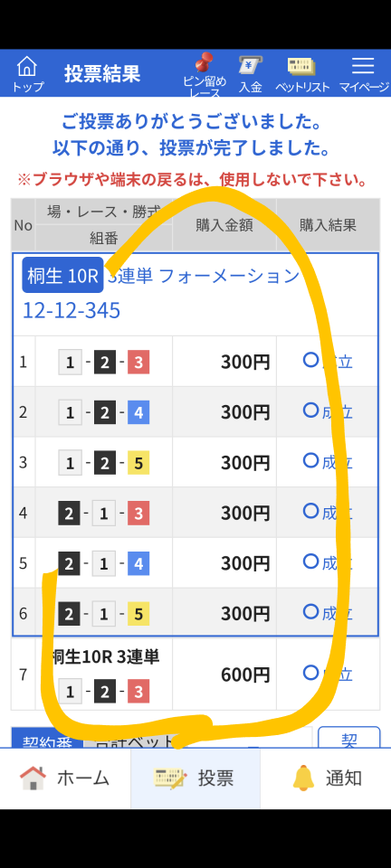Image resolution: width=391 pixels, height=868 pixels.
Task: Click the 12-12-345 formation text
Action: (x=71, y=310)
